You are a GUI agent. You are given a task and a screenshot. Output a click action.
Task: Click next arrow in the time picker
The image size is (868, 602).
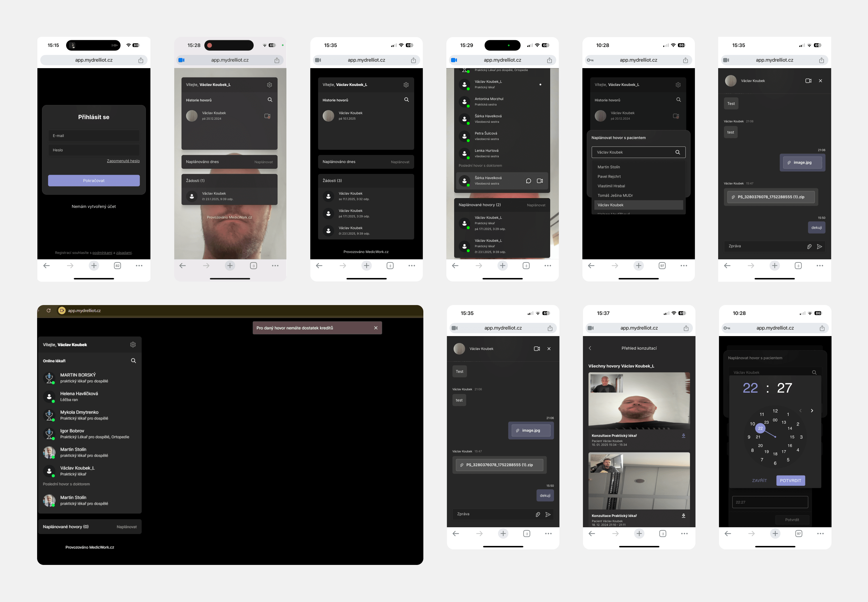pos(812,410)
